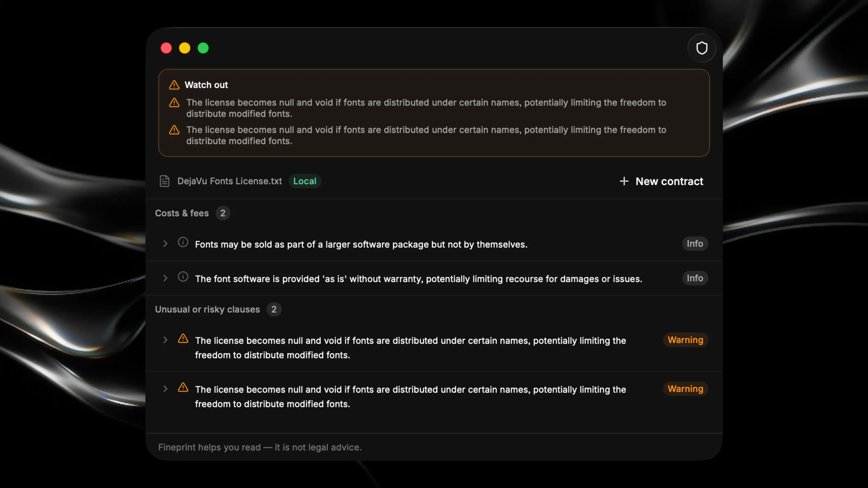Click warning triangle of second risky clause row
868x488 pixels.
183,387
